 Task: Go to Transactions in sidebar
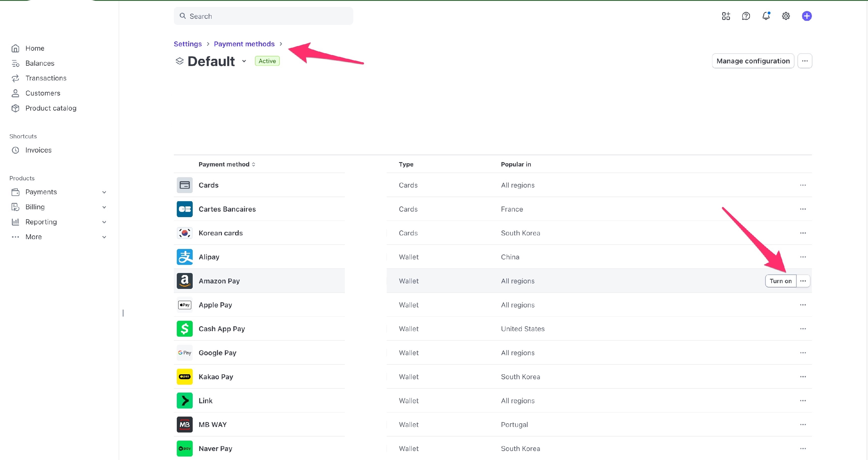46,78
